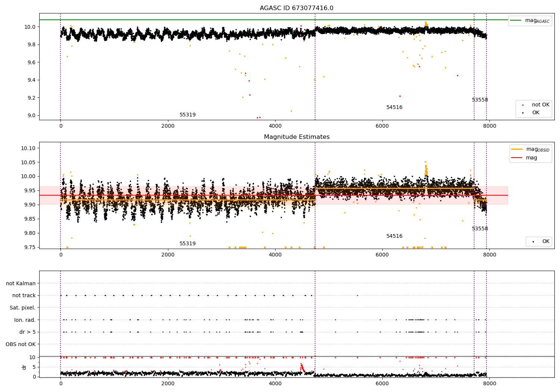560x392 pixels.
Task: Click the 2000 x-tick under Magnitude Estimates plot
Action: (x=168, y=255)
